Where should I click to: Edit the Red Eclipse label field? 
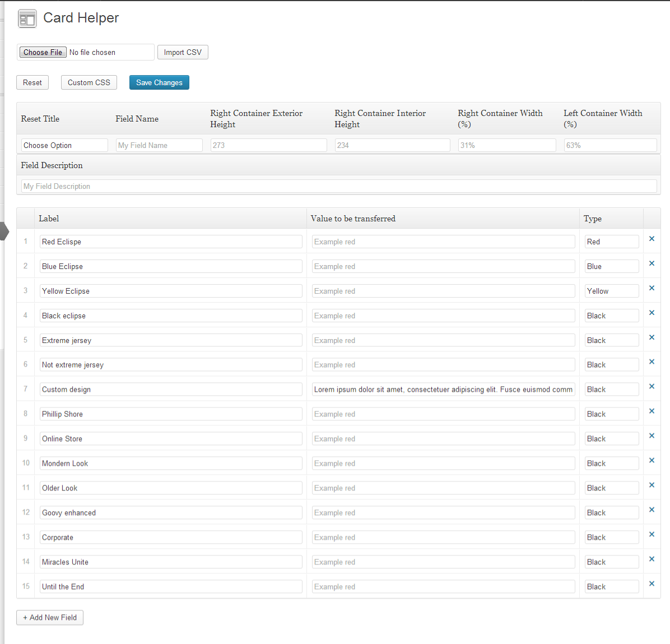171,242
